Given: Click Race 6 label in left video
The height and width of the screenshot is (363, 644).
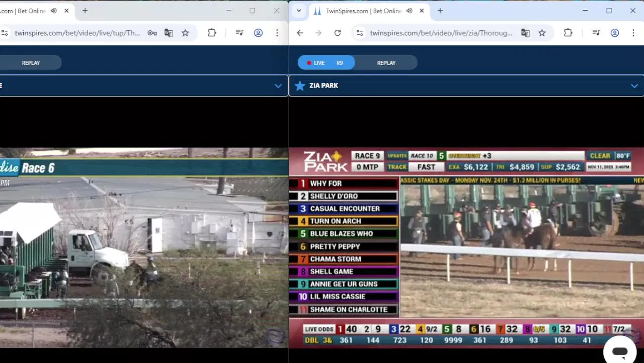Looking at the screenshot, I should coord(38,168).
